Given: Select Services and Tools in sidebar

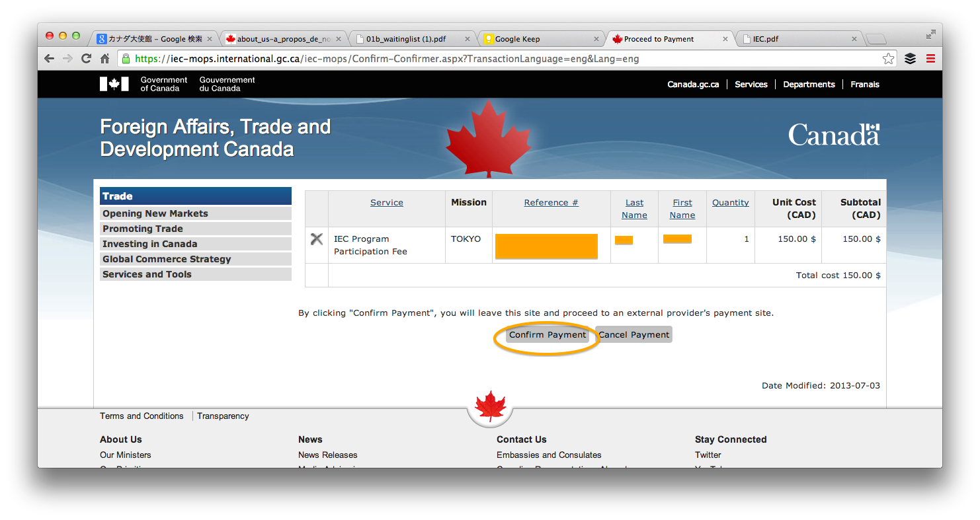Looking at the screenshot, I should point(147,274).
